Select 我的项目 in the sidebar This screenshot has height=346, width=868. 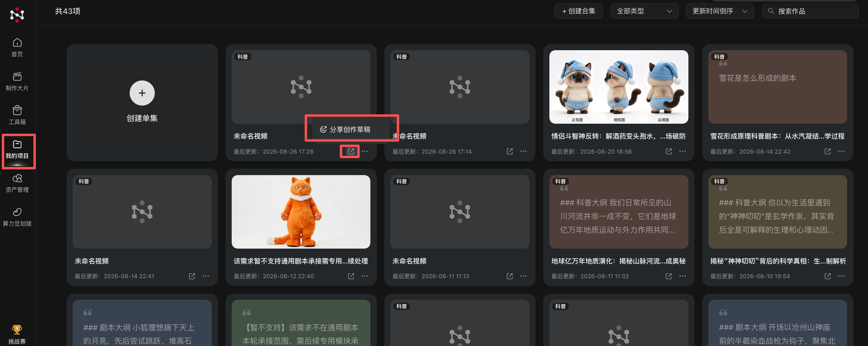17,149
